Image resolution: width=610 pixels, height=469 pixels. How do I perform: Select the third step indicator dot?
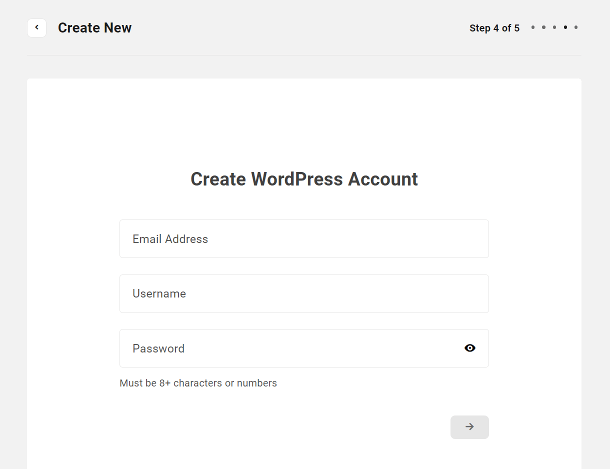point(554,27)
